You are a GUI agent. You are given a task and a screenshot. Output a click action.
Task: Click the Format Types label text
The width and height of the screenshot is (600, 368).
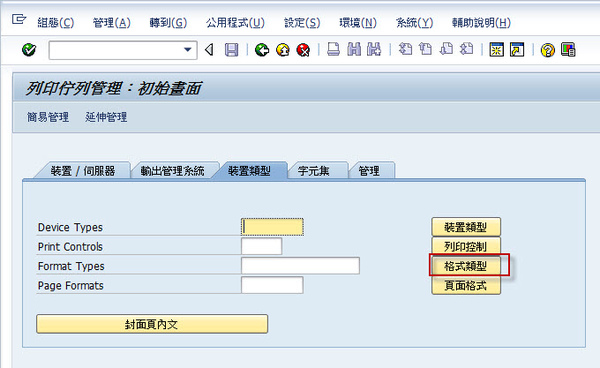coord(71,266)
